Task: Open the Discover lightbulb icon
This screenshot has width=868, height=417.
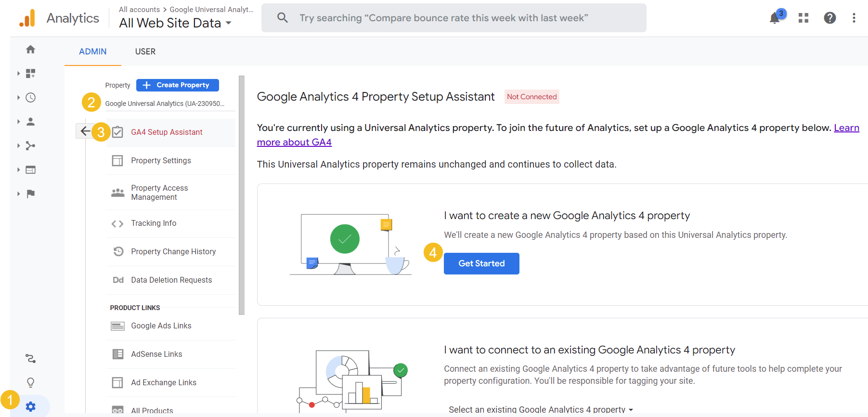Action: (x=30, y=382)
